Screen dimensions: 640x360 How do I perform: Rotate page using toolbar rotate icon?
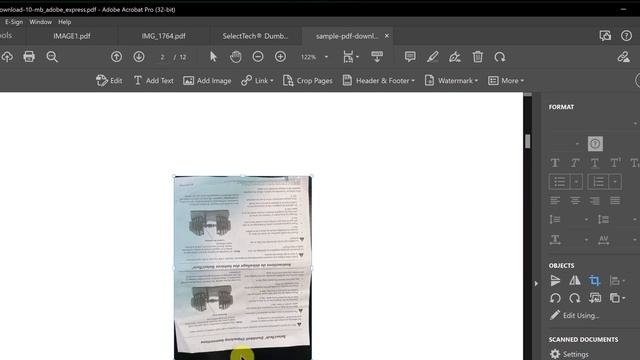tap(500, 57)
